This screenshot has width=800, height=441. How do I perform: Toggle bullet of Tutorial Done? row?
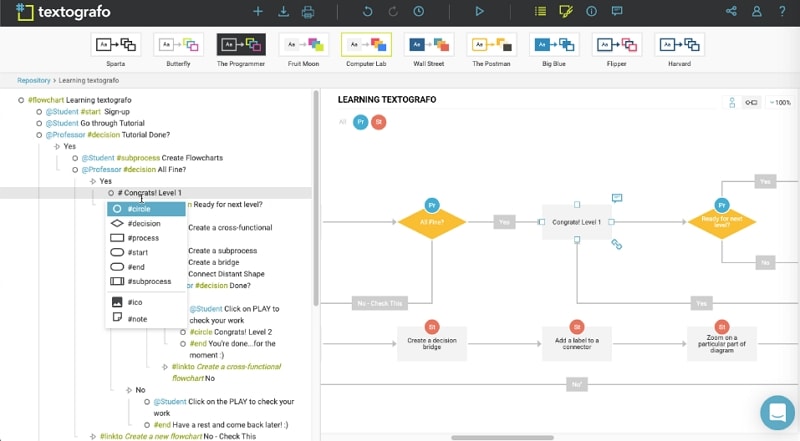(x=39, y=135)
